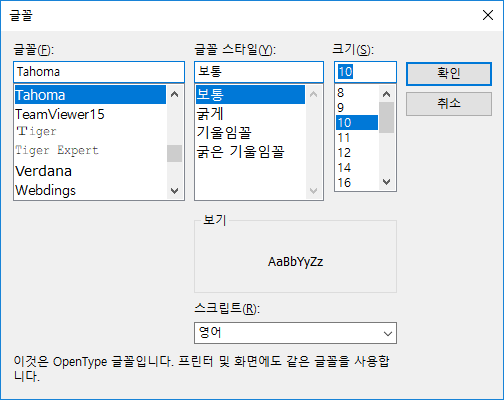Click the size list scroll-down arrow
This screenshot has height=400, width=504.
(x=387, y=182)
